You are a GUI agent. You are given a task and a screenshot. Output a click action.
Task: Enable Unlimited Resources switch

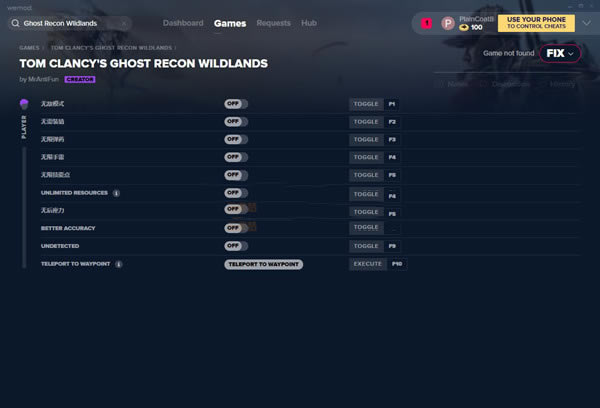236,193
